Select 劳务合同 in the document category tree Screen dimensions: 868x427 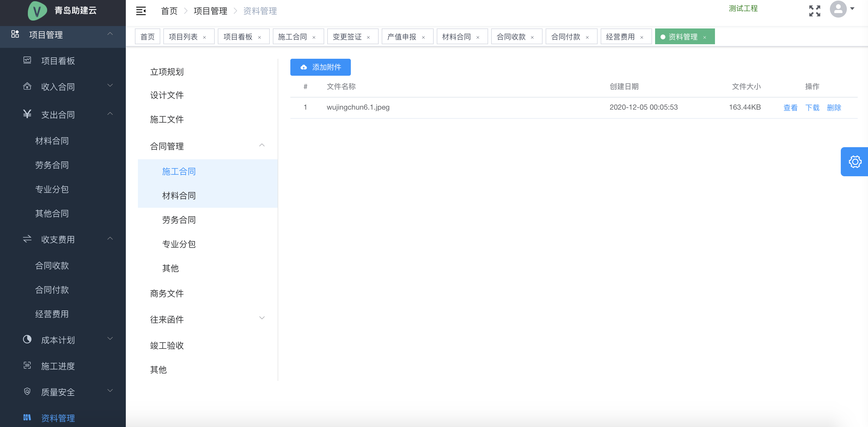pos(178,220)
